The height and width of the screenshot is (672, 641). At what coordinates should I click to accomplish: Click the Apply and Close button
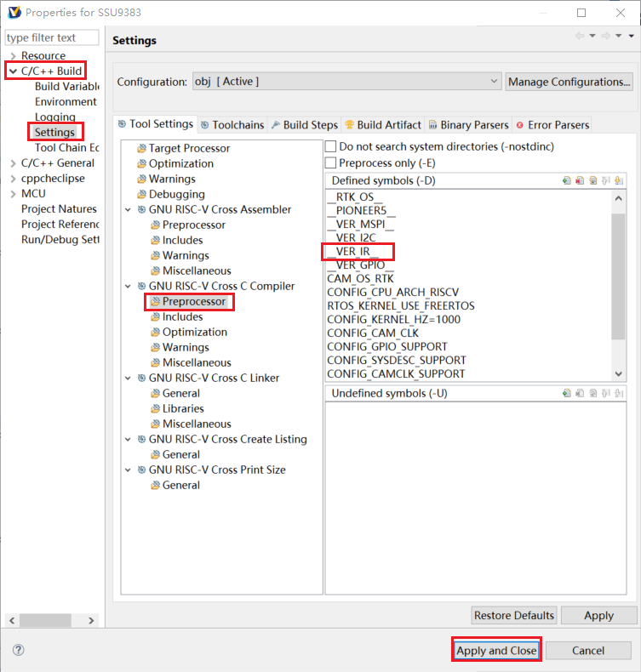(x=496, y=651)
